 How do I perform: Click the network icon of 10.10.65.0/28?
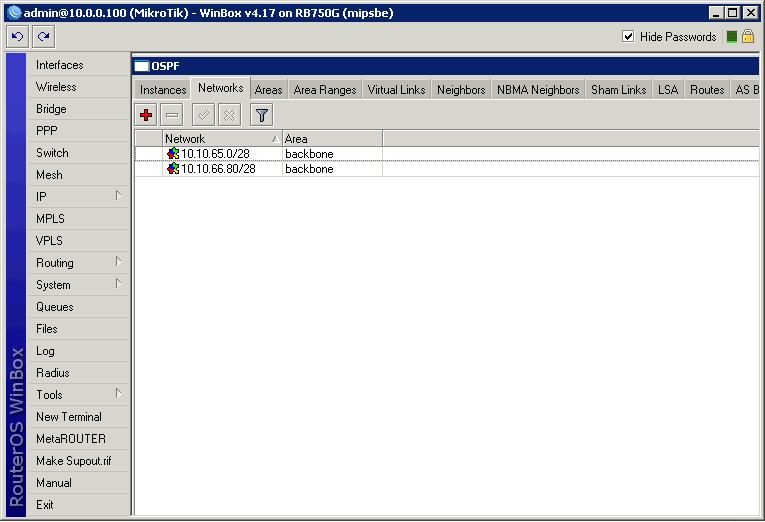[173, 154]
